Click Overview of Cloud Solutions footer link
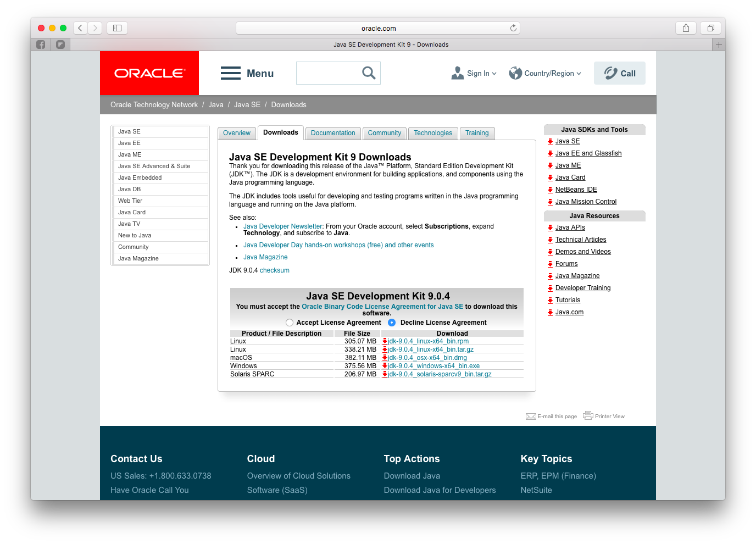 coord(299,476)
